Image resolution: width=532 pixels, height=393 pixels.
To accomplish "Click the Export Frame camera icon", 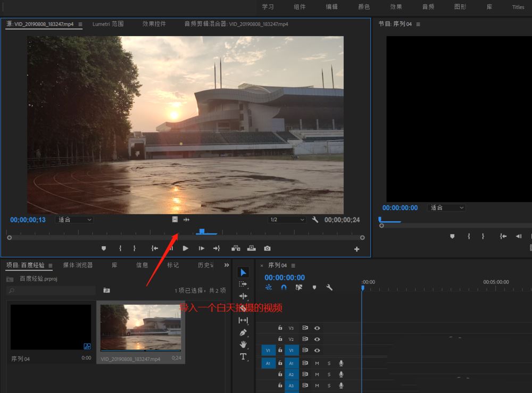I will point(267,248).
